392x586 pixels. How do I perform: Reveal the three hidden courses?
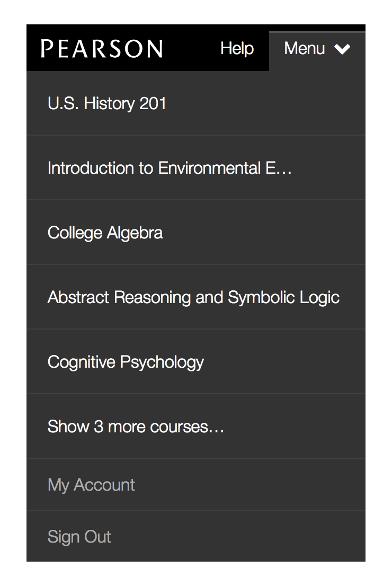click(x=136, y=427)
